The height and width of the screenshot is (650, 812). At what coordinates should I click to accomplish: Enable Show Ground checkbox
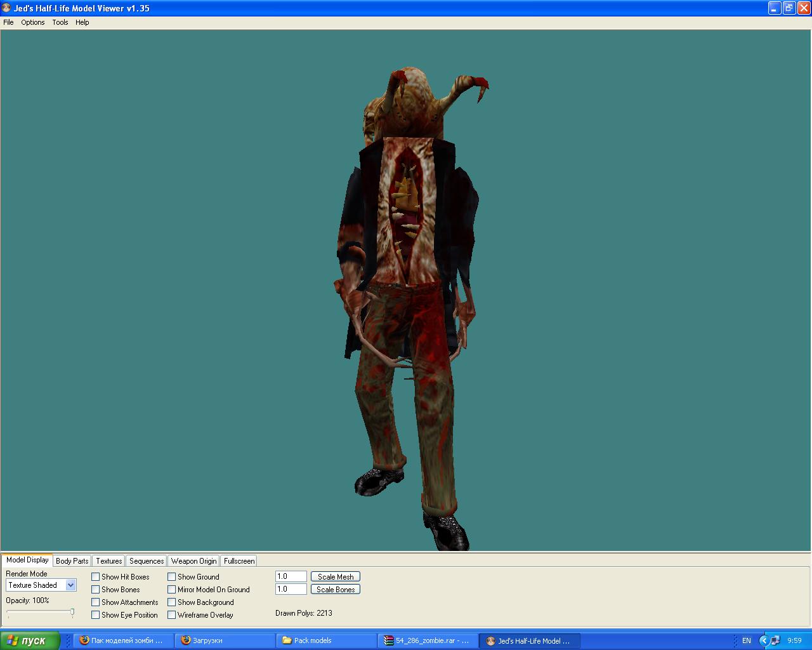pyautogui.click(x=172, y=577)
